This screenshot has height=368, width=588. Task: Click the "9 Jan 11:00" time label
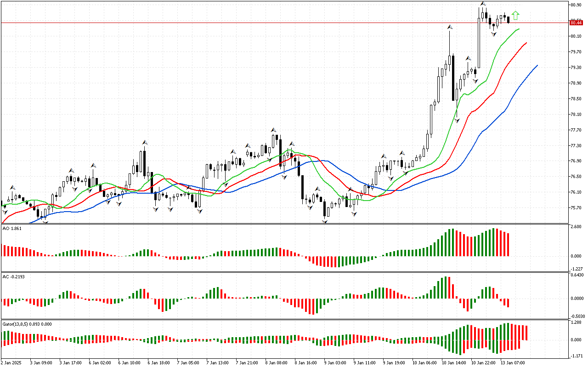[365, 362]
